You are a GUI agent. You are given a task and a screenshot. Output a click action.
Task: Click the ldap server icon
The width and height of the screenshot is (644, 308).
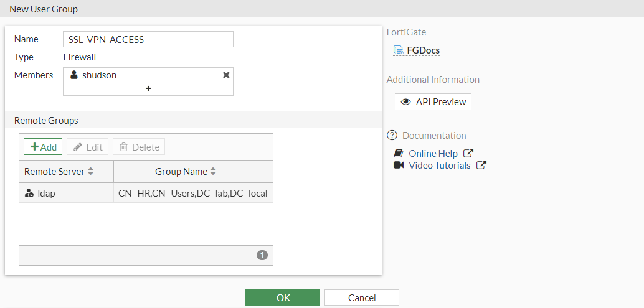coord(29,194)
